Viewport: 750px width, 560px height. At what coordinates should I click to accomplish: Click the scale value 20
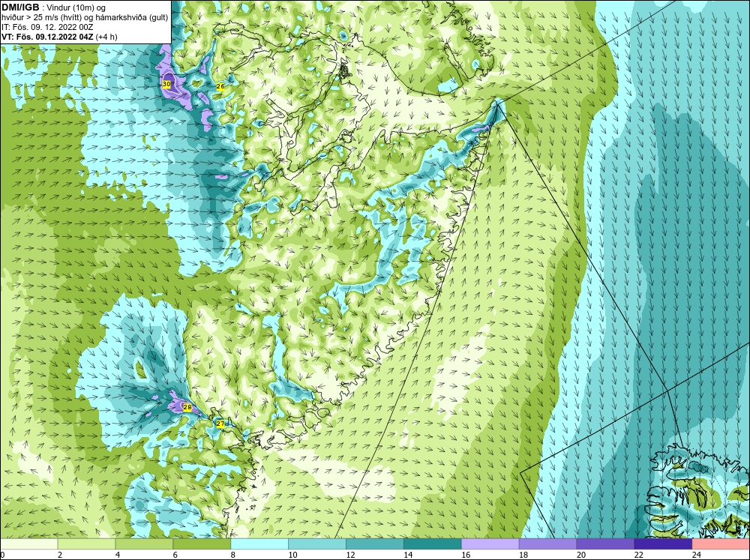click(581, 555)
